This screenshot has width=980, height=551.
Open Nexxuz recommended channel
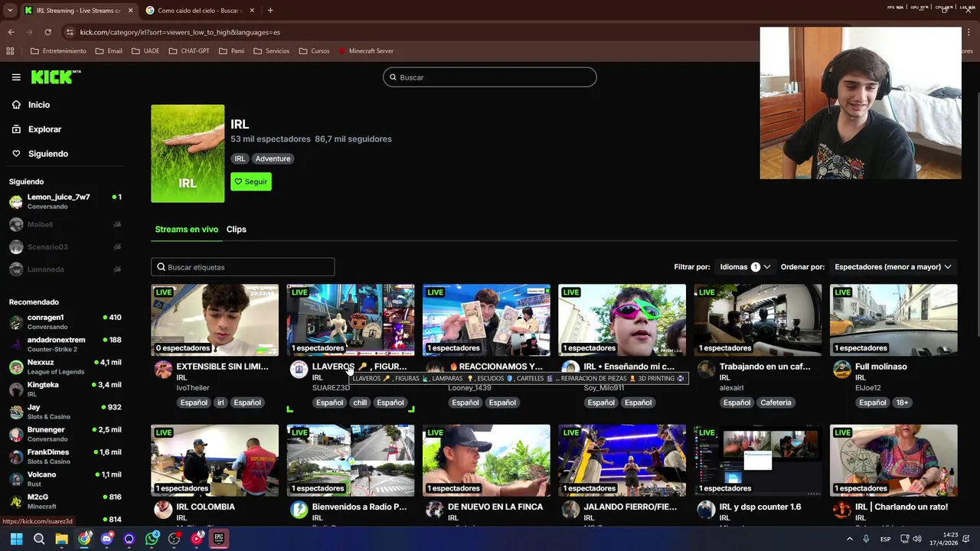pyautogui.click(x=65, y=367)
